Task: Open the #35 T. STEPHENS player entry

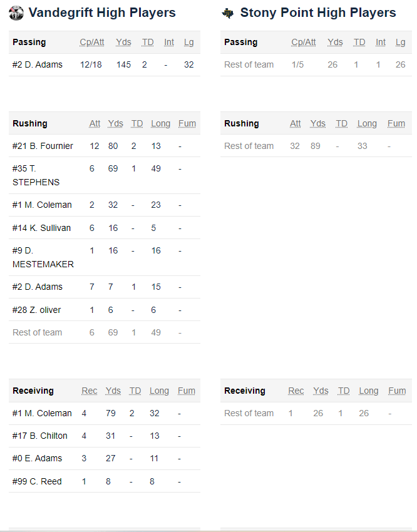Action: 36,175
